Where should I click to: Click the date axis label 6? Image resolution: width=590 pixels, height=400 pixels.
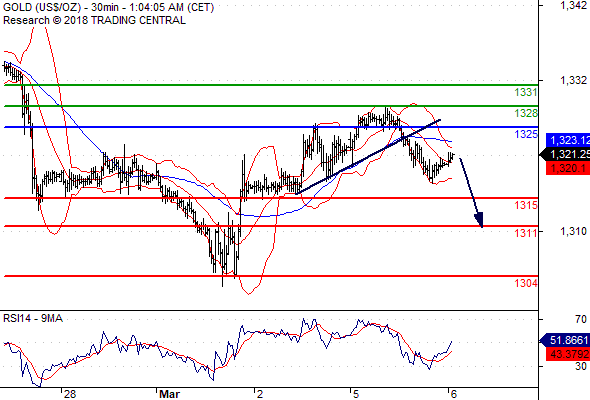coord(454,394)
